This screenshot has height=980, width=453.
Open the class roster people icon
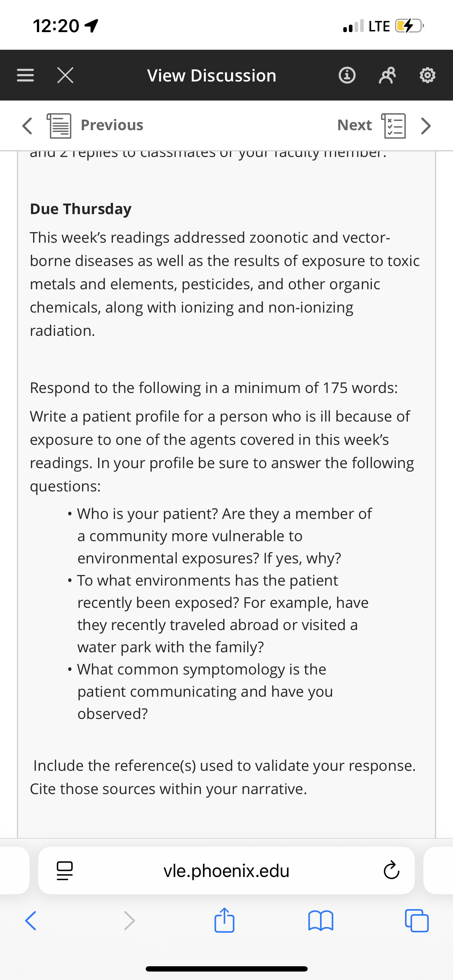[387, 75]
